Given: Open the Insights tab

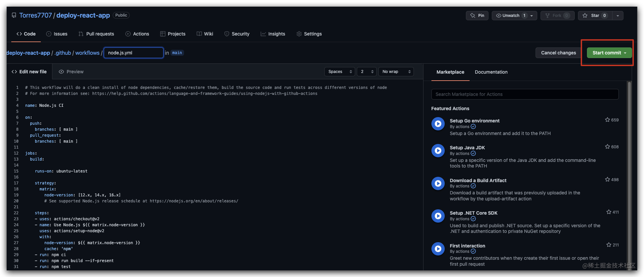Looking at the screenshot, I should [273, 34].
